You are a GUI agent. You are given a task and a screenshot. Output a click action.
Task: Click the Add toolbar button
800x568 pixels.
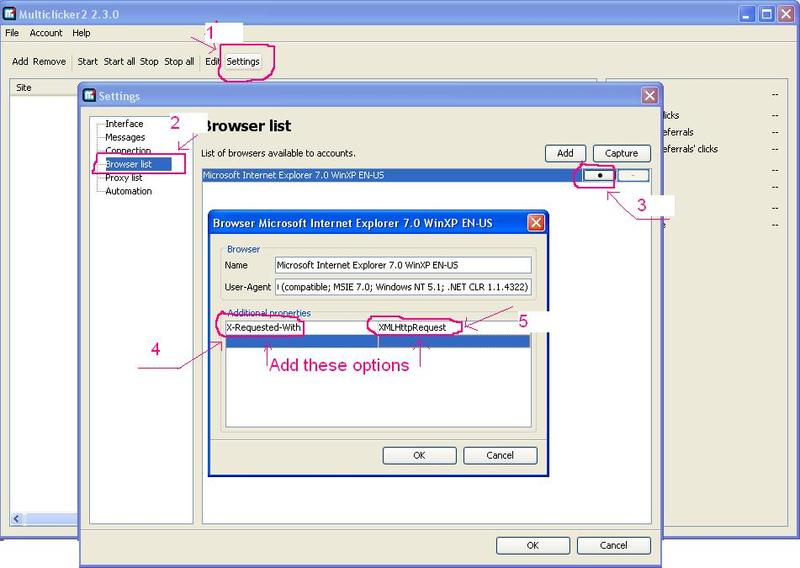click(x=20, y=61)
